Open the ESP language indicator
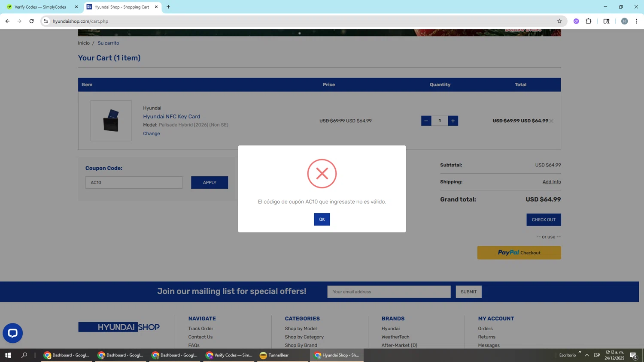Image resolution: width=644 pixels, height=362 pixels. 597,355
